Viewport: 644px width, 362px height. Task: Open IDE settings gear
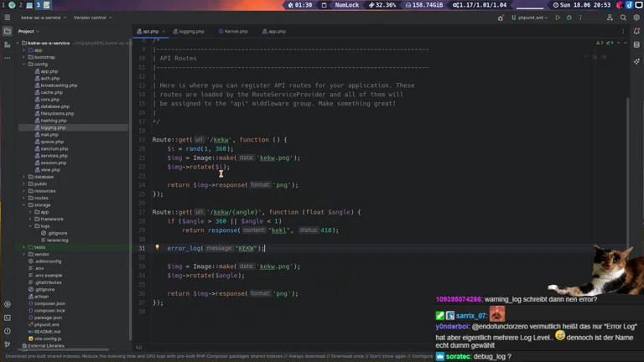[x=636, y=18]
